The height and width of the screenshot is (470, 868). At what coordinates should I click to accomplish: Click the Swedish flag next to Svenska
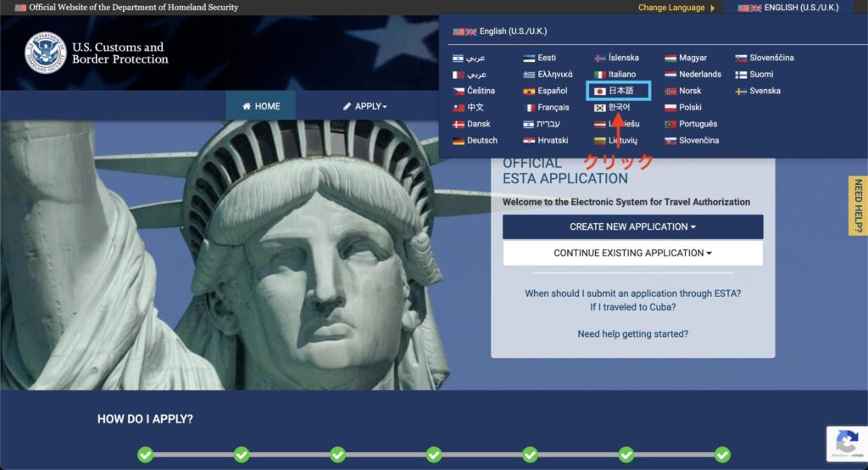pyautogui.click(x=741, y=91)
